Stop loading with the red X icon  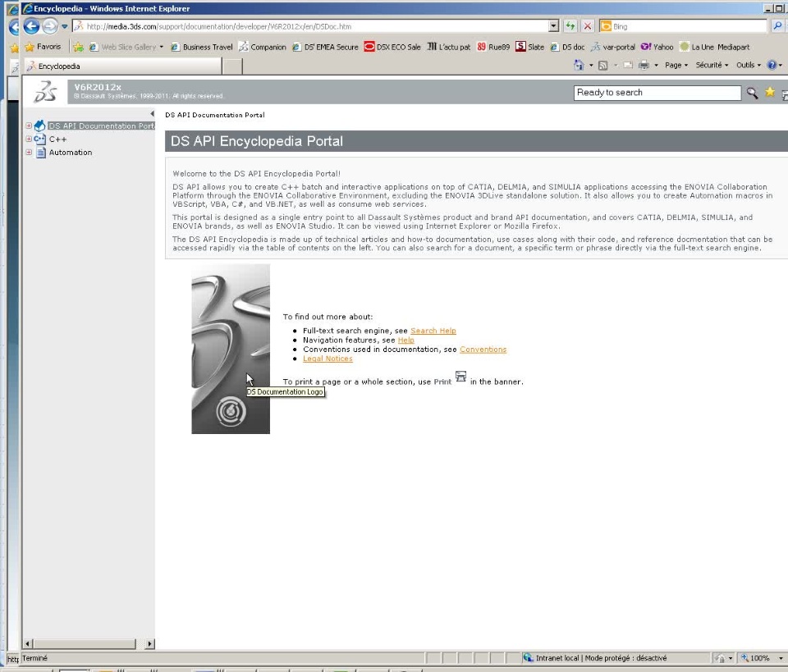point(587,26)
